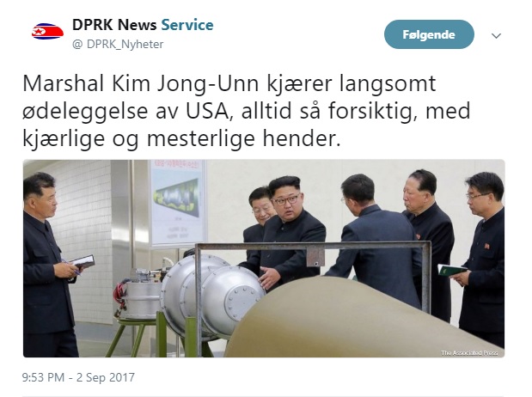The height and width of the screenshot is (397, 532).
Task: Open the @DPRK_Nyheter handle link
Action: (x=118, y=44)
